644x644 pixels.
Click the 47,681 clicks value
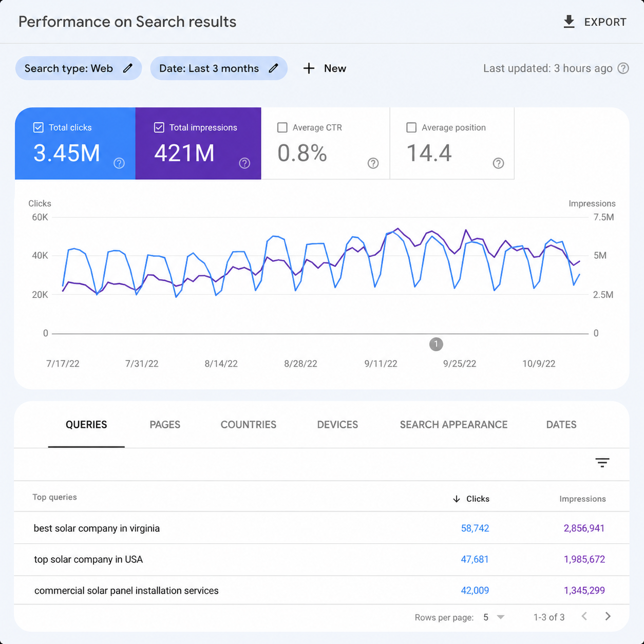(x=475, y=559)
